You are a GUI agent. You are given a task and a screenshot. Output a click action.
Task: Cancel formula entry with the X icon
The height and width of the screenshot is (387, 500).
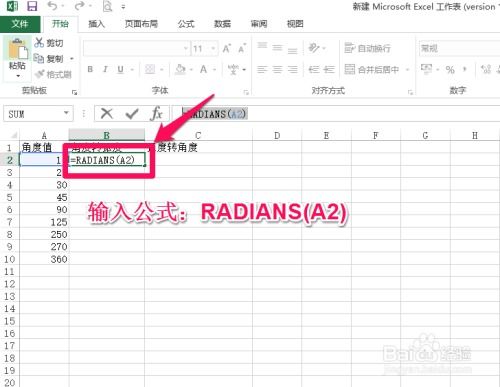pyautogui.click(x=107, y=114)
